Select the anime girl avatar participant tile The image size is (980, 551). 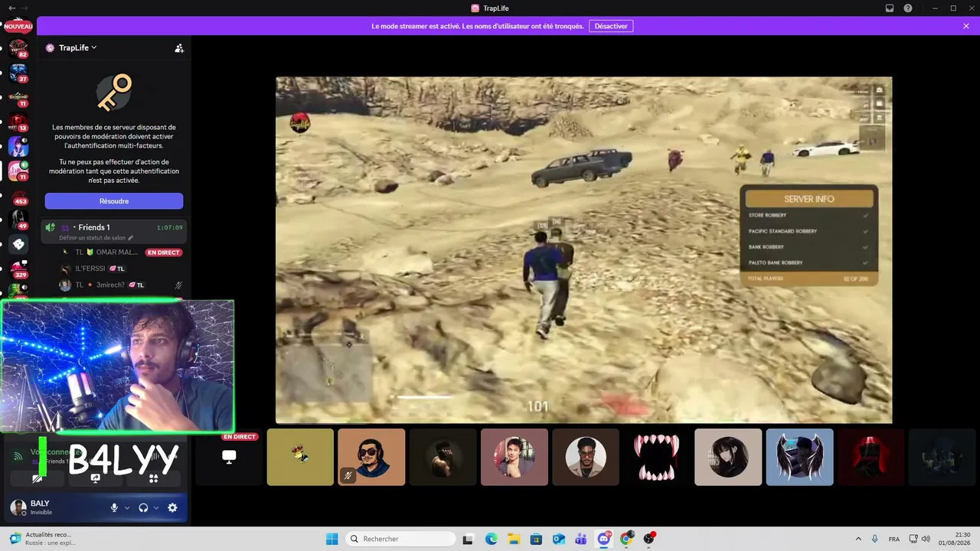point(728,457)
